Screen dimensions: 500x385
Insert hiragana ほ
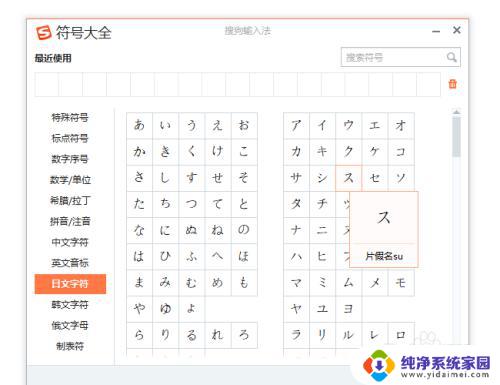(x=244, y=256)
